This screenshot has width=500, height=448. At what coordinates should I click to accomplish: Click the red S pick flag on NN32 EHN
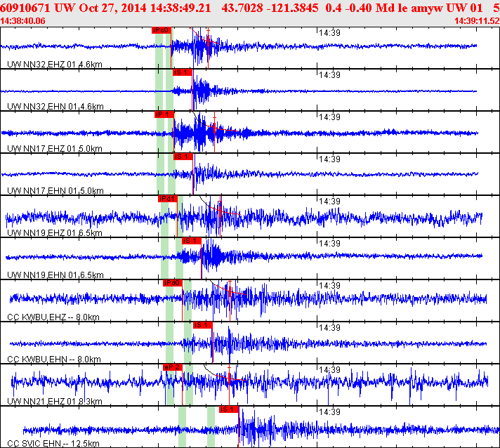tap(182, 72)
